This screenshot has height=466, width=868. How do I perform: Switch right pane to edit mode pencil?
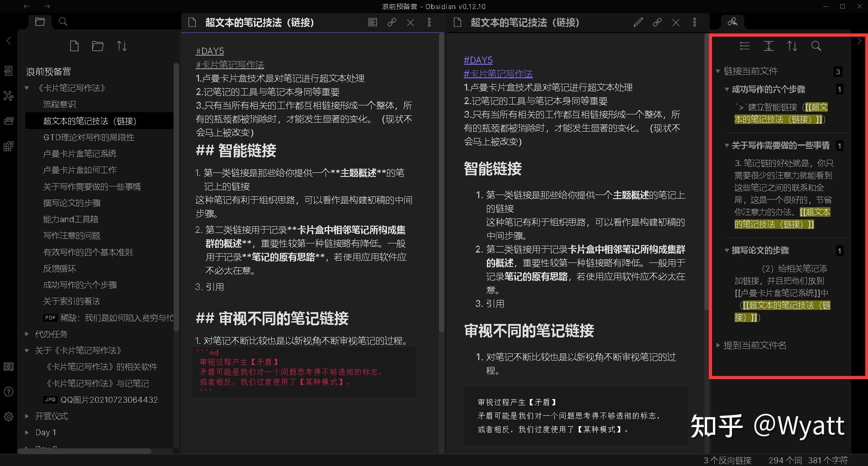(638, 22)
